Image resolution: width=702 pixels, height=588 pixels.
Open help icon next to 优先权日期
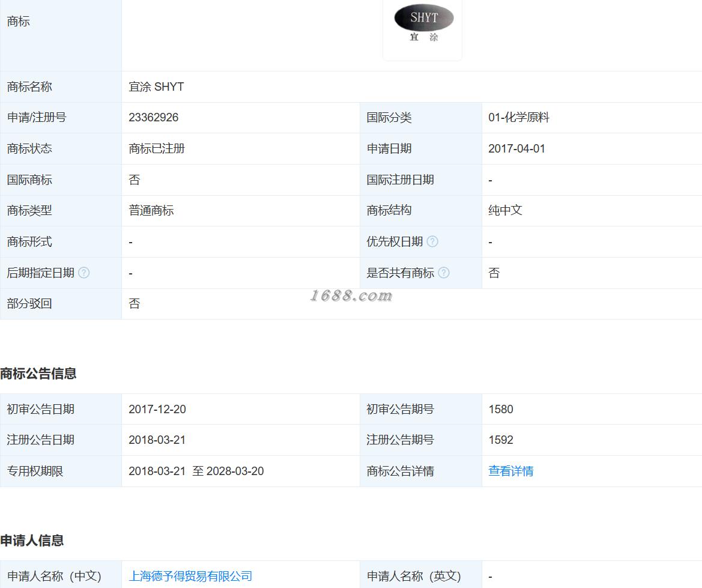432,241
